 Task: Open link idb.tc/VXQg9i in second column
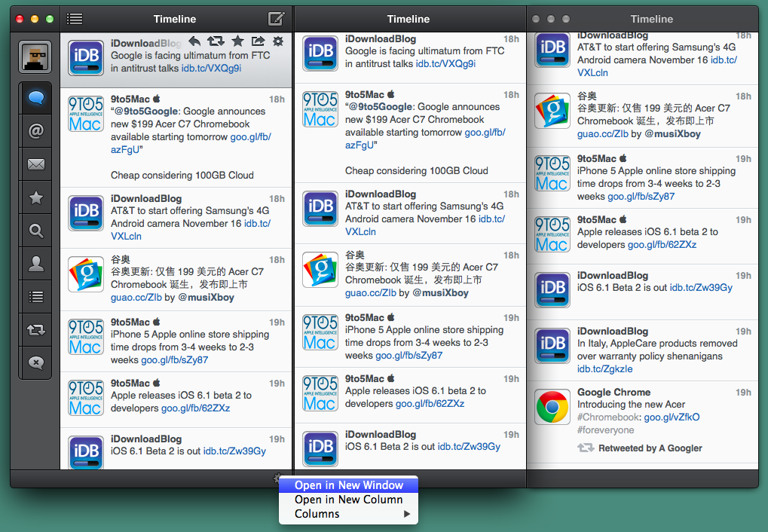pos(445,64)
